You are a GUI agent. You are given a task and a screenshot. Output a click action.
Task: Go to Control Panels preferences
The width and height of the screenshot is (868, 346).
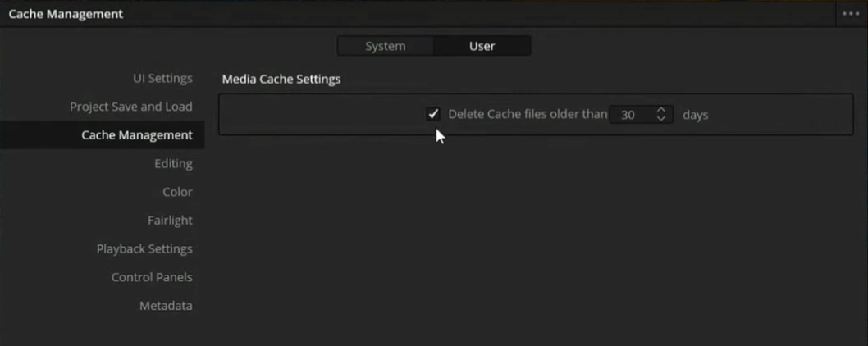[152, 277]
